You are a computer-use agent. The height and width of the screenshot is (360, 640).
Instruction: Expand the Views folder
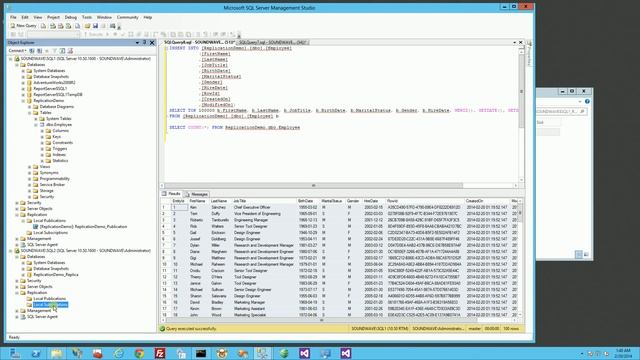click(x=29, y=167)
